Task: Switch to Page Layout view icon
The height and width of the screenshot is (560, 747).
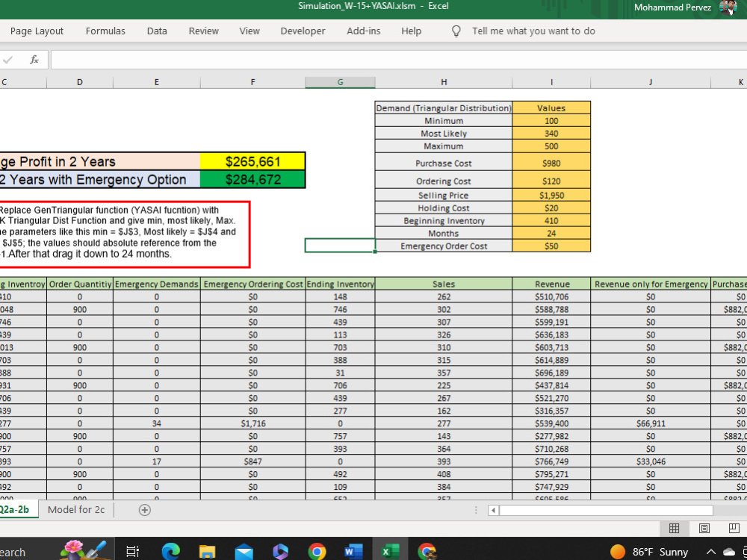Action: pyautogui.click(x=704, y=528)
